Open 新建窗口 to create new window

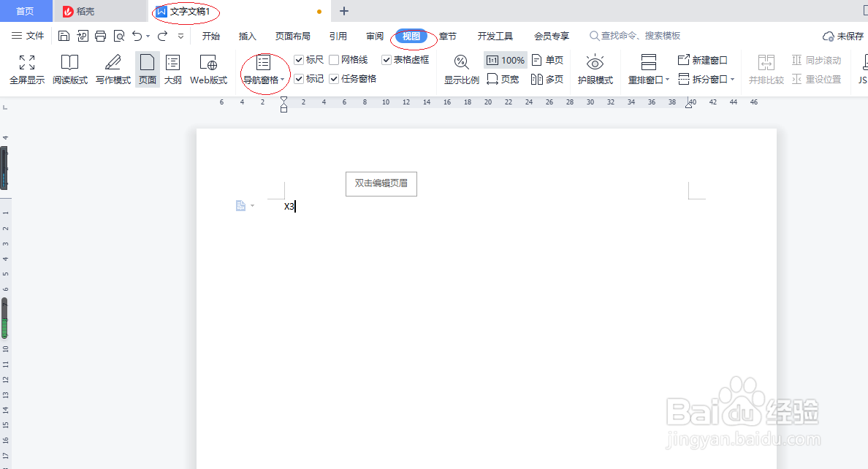click(702, 61)
